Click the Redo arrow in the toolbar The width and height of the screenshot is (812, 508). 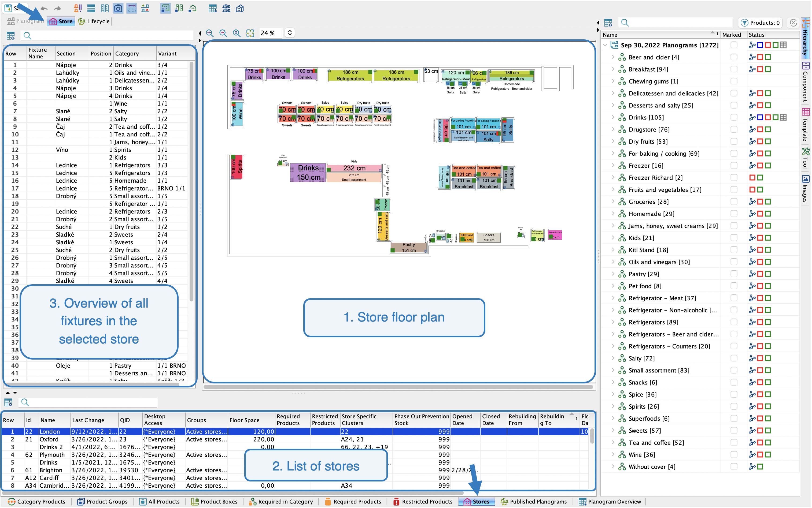[57, 8]
